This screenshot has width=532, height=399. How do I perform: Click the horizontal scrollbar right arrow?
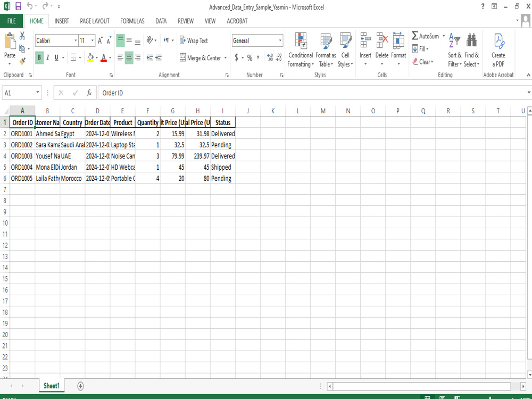point(523,386)
